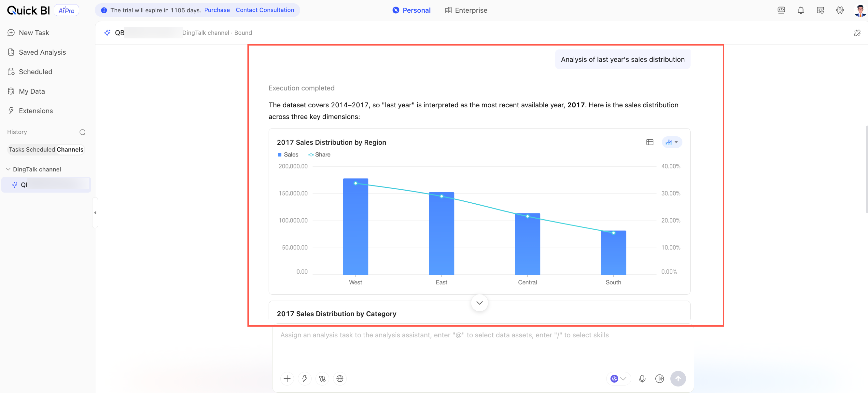
Task: Click the globe web search icon
Action: (x=340, y=378)
